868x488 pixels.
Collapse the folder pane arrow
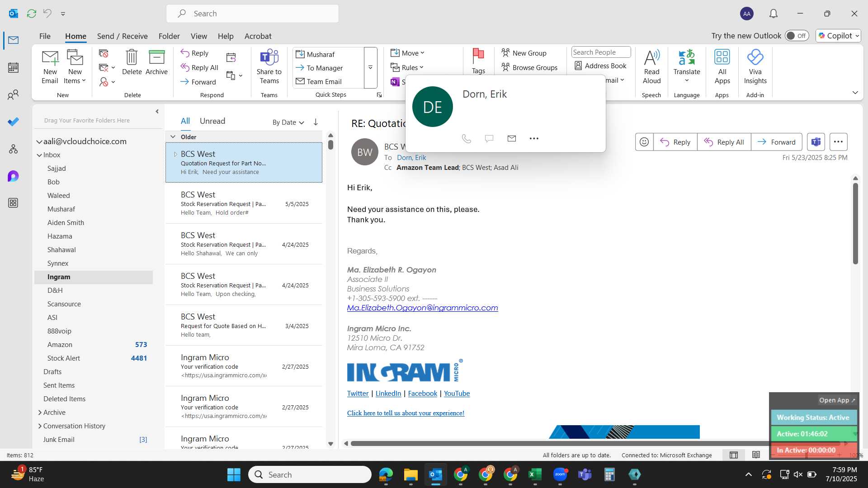click(x=157, y=112)
